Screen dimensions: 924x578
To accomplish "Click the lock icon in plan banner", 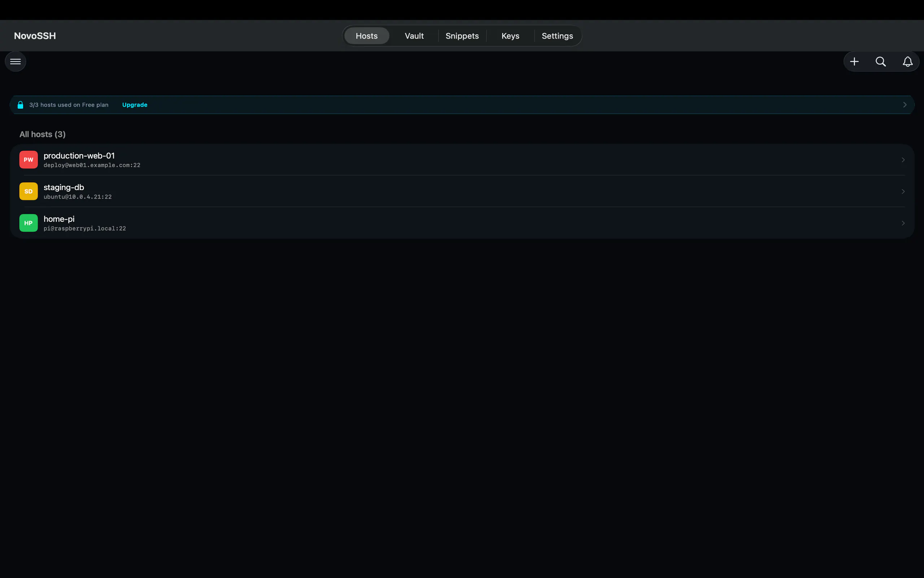I will 21,105.
